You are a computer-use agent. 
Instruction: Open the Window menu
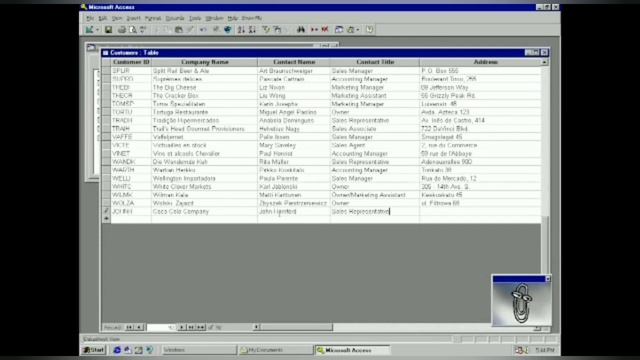[214, 18]
